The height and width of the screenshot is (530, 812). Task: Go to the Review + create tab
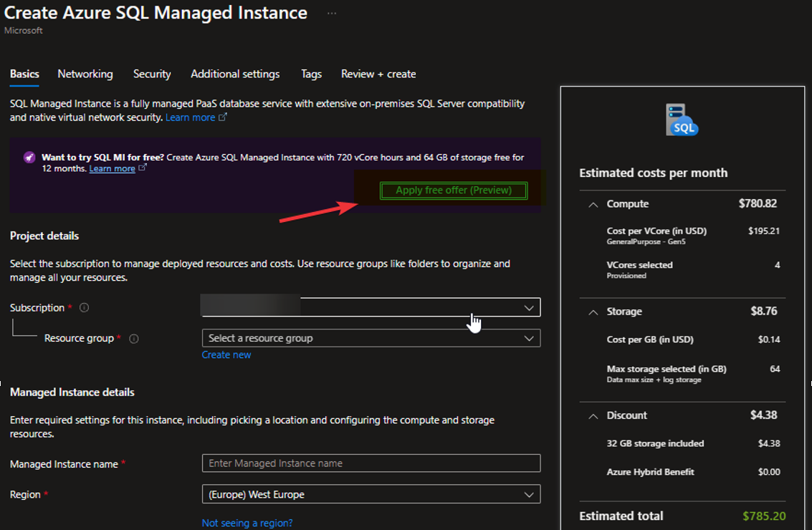(x=378, y=74)
